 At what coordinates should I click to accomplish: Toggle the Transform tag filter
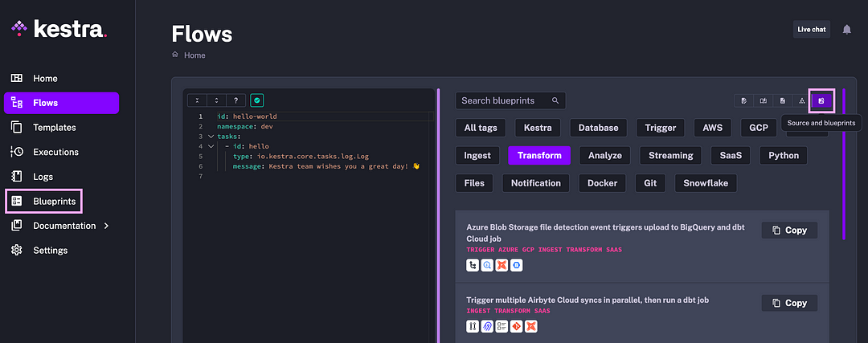[539, 155]
